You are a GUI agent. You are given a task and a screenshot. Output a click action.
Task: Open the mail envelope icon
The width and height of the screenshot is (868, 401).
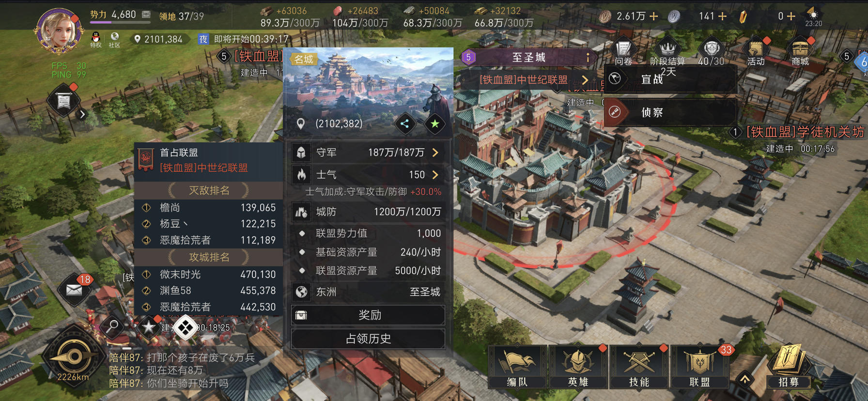point(74,290)
